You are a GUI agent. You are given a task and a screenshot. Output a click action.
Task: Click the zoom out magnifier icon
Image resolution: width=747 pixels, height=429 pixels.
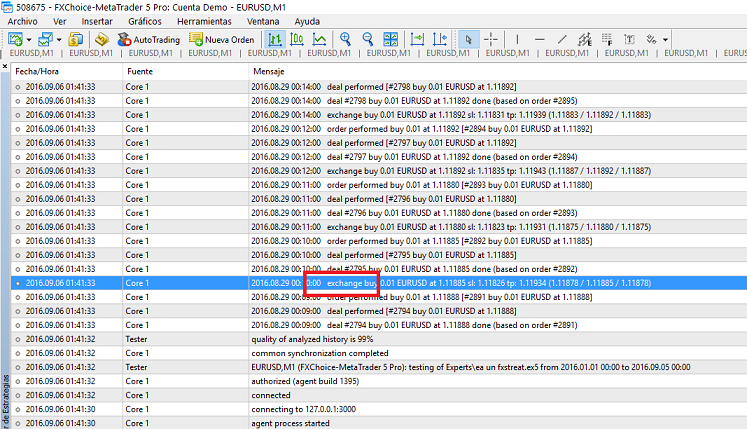coord(368,39)
